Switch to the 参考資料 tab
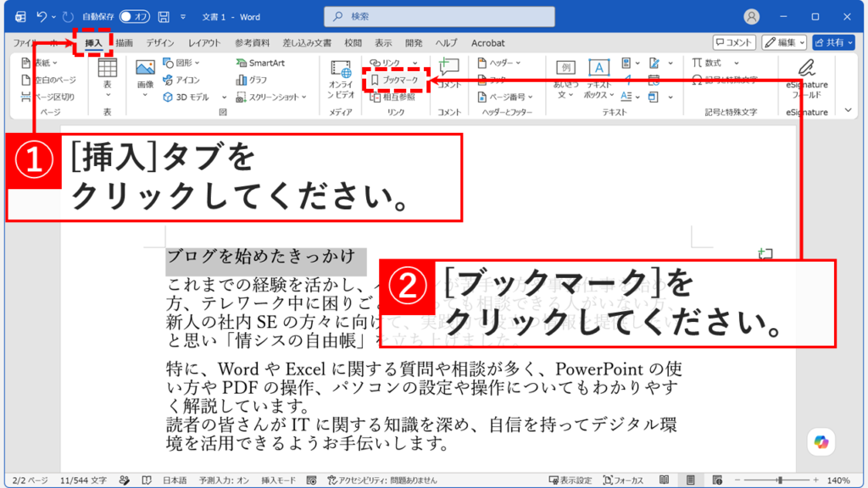This screenshot has width=868, height=488. point(252,42)
